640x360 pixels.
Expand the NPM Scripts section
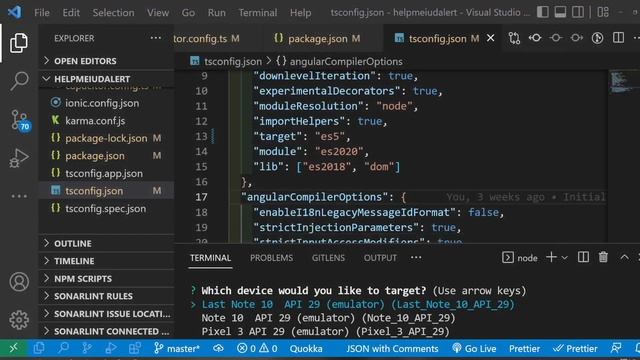pyautogui.click(x=106, y=278)
